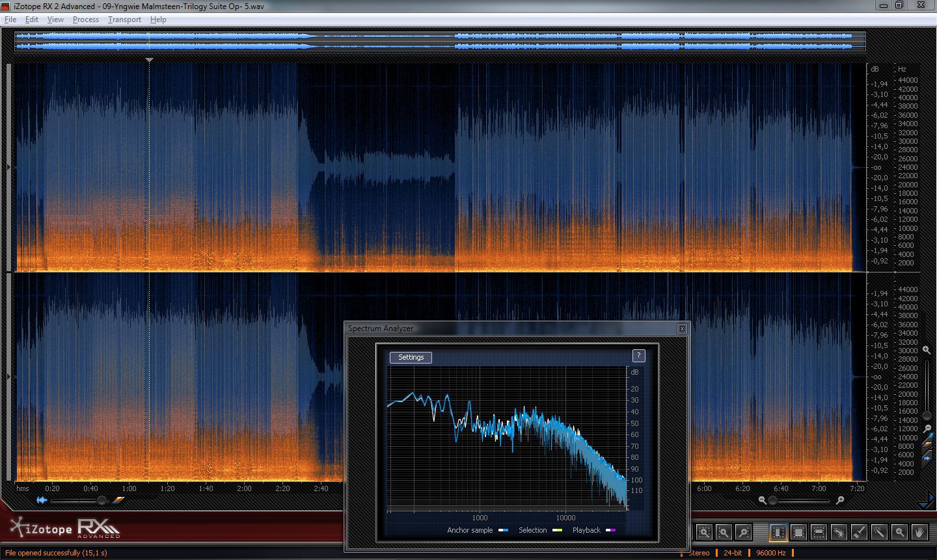Image resolution: width=937 pixels, height=560 pixels.
Task: Click the 1:00 mark on the time ruler
Action: click(x=129, y=488)
